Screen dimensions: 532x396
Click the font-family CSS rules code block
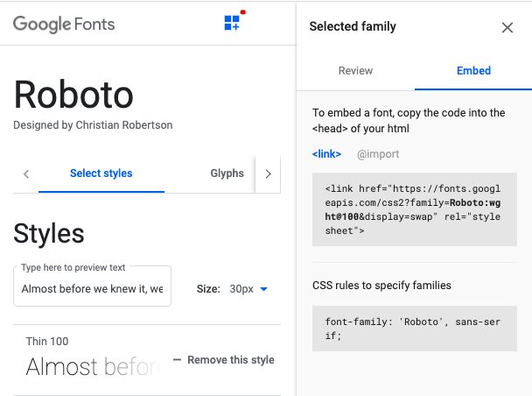point(414,329)
